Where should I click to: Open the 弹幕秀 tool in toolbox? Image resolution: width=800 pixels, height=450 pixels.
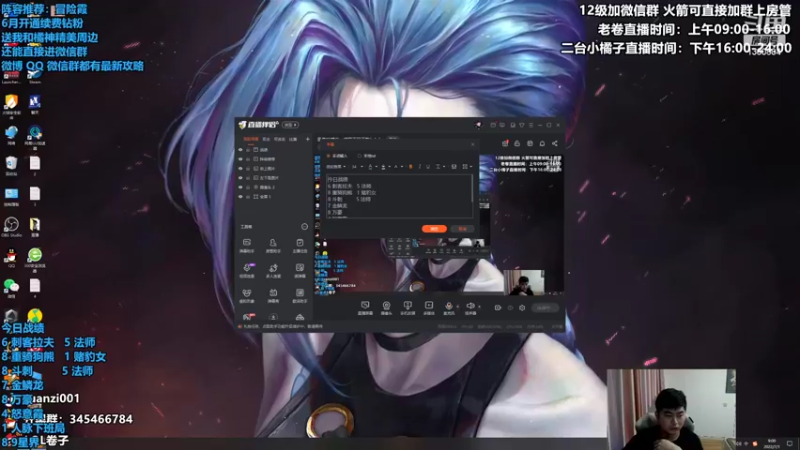pos(273,295)
